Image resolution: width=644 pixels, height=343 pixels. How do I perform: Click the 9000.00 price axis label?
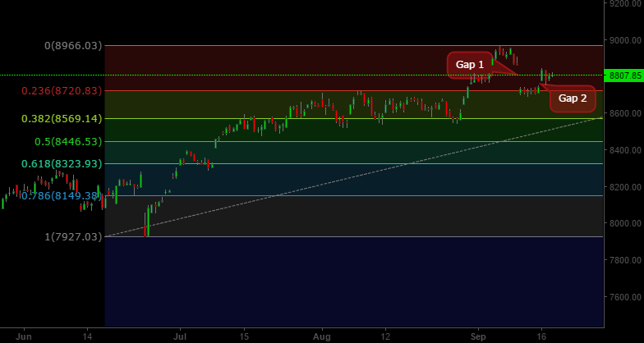point(626,40)
